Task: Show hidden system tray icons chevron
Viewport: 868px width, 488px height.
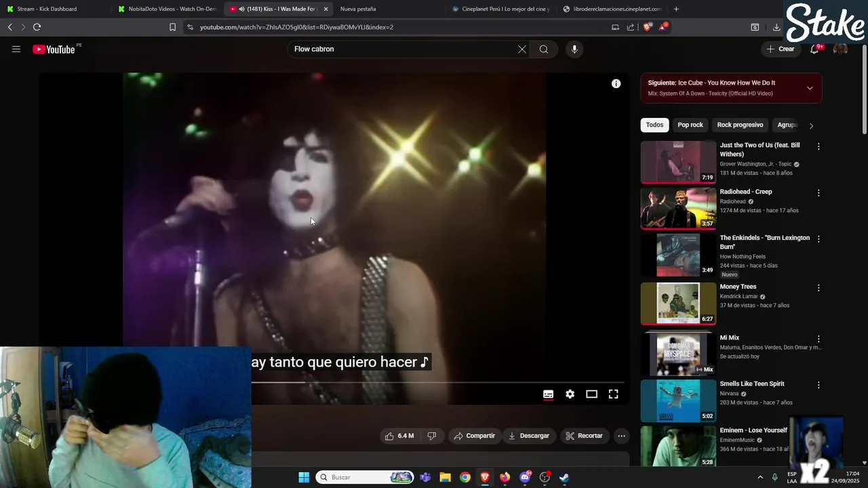Action: point(759,477)
